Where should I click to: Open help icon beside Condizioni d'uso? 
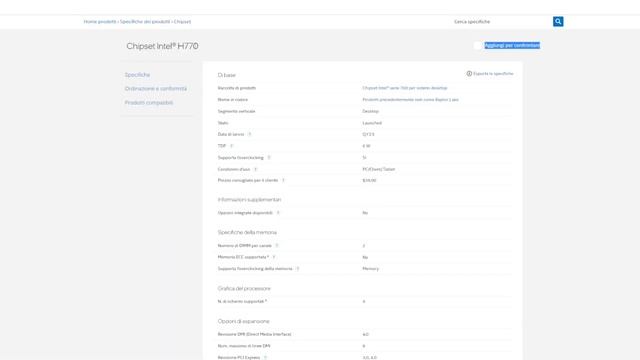256,169
